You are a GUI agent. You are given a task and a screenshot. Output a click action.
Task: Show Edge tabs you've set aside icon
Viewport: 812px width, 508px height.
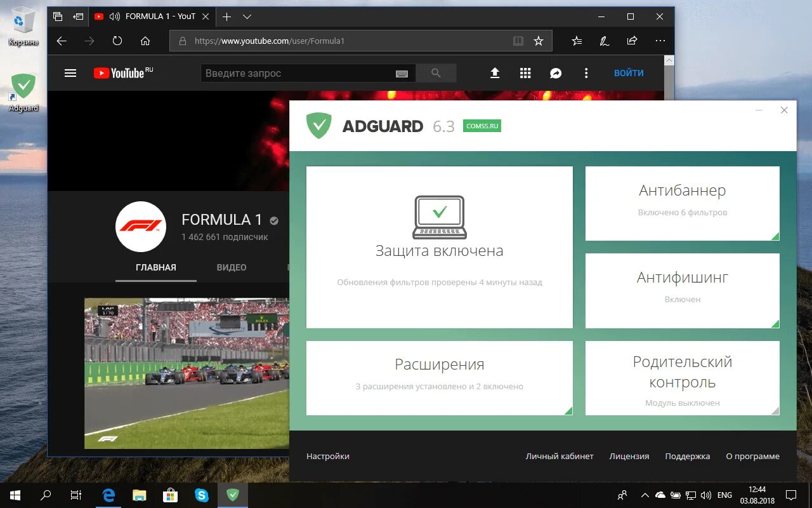pos(58,17)
